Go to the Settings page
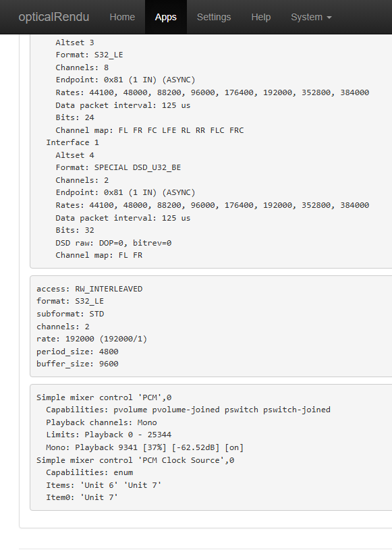This screenshot has width=392, height=554. (x=214, y=17)
